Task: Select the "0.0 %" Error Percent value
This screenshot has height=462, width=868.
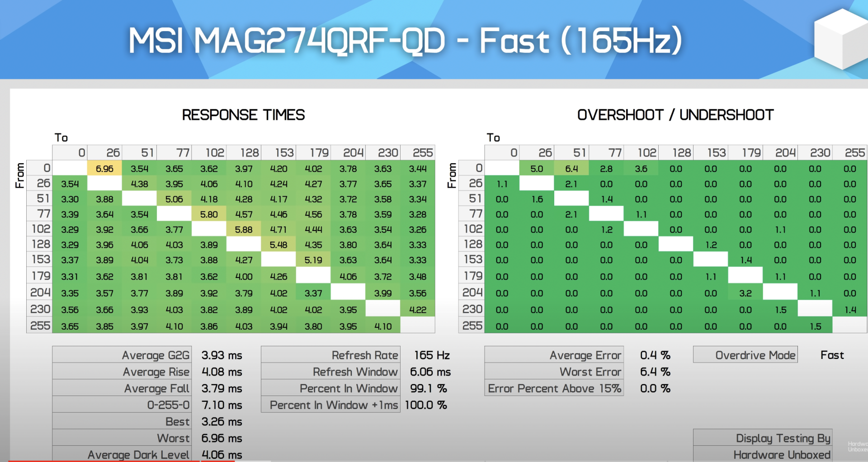Action: pos(655,388)
